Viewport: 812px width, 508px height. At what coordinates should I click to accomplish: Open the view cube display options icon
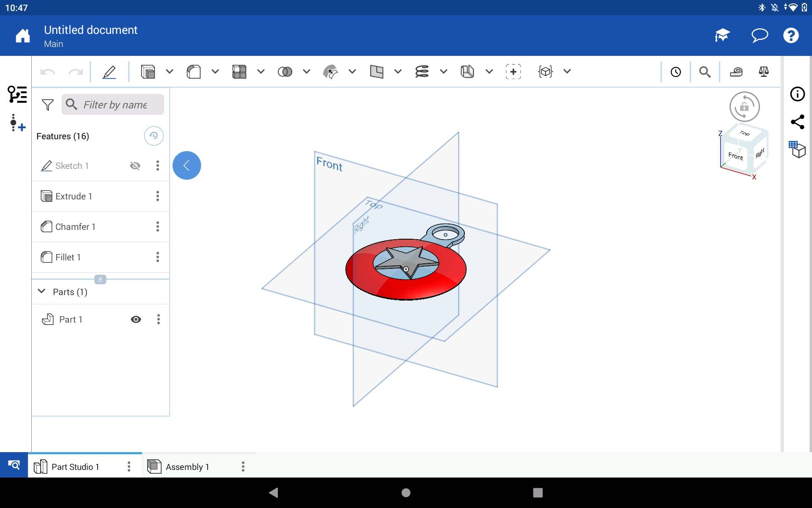[546, 72]
